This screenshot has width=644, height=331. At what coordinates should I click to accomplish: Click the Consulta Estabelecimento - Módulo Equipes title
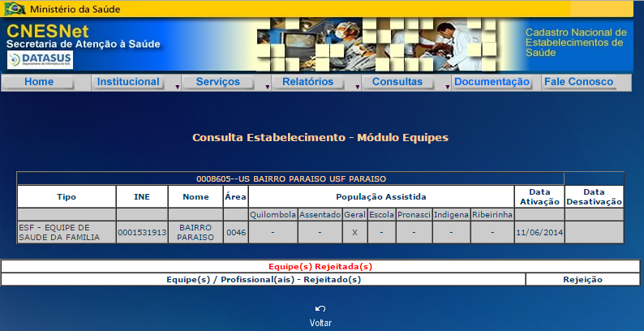[320, 138]
